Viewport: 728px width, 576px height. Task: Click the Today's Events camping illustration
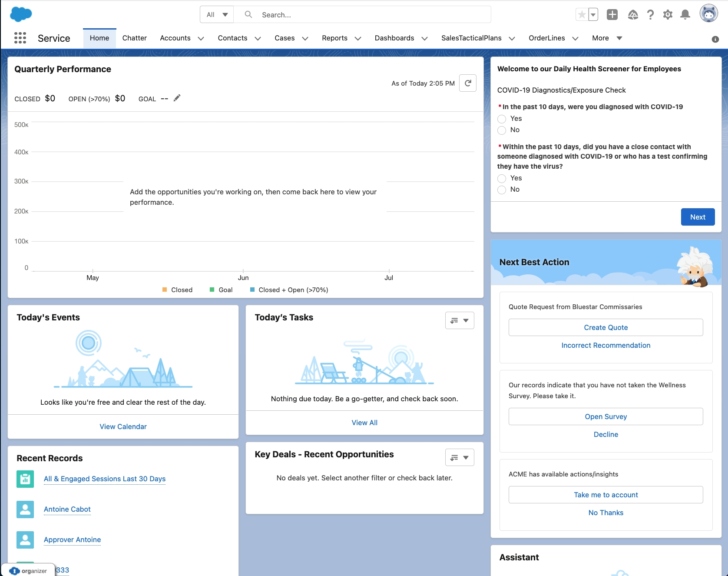click(123, 359)
